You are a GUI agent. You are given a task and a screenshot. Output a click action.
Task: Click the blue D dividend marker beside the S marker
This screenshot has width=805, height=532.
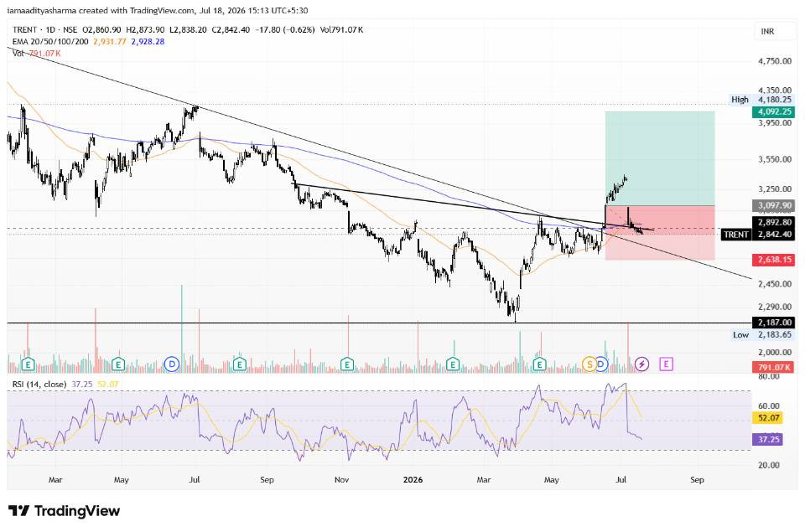[601, 364]
